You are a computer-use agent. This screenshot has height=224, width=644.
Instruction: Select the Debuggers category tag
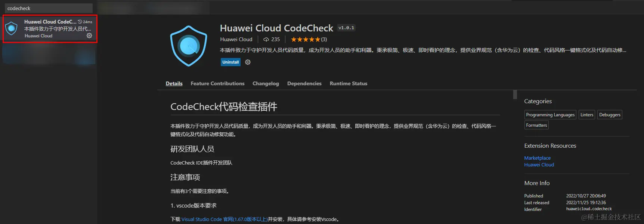610,115
